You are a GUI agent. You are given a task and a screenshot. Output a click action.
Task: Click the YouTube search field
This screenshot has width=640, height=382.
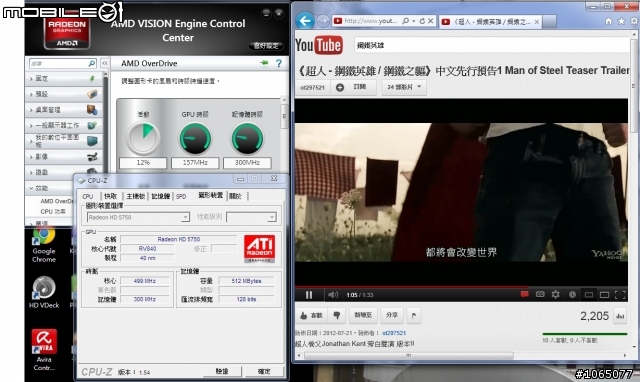pyautogui.click(x=492, y=45)
